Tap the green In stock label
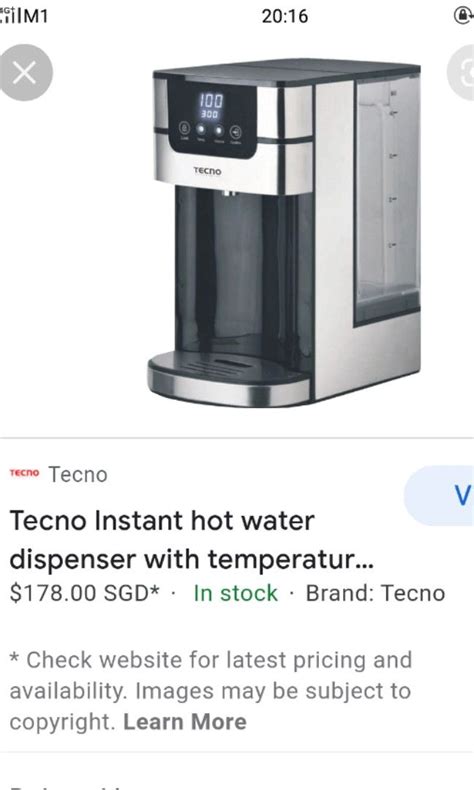Image resolution: width=474 pixels, height=790 pixels. [235, 593]
